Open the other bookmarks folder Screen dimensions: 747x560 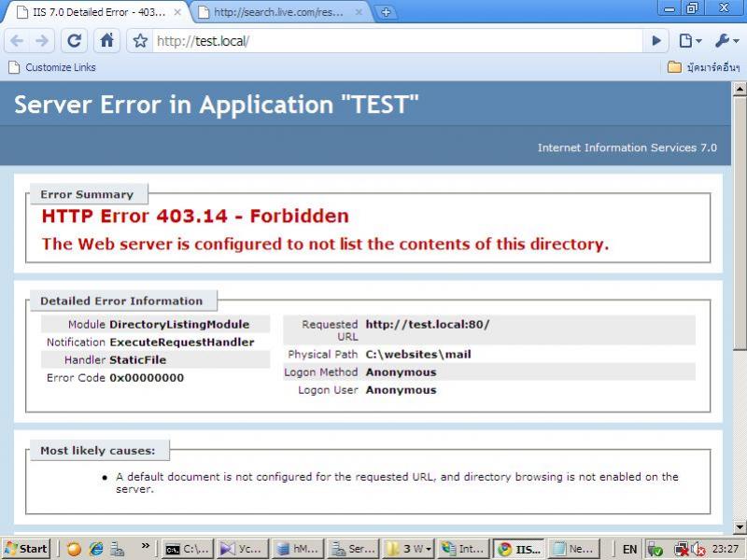pyautogui.click(x=704, y=67)
